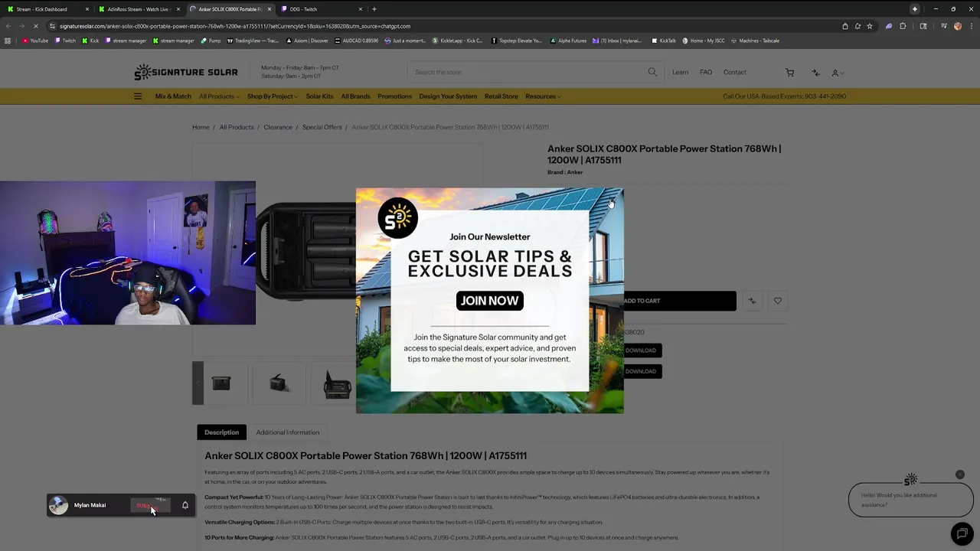The image size is (980, 551).
Task: Click the first DOWNLOAD button
Action: tap(641, 350)
